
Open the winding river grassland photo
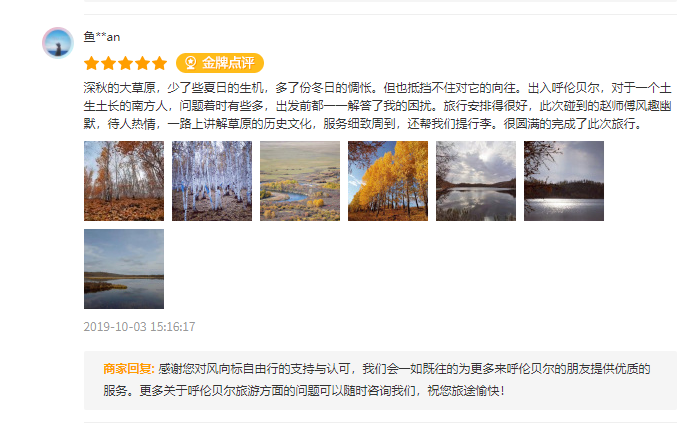coord(300,181)
